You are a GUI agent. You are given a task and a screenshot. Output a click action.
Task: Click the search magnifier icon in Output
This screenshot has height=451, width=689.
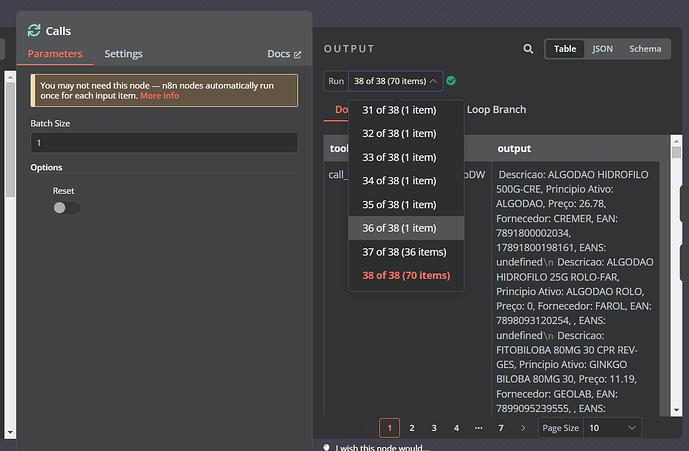coord(528,49)
